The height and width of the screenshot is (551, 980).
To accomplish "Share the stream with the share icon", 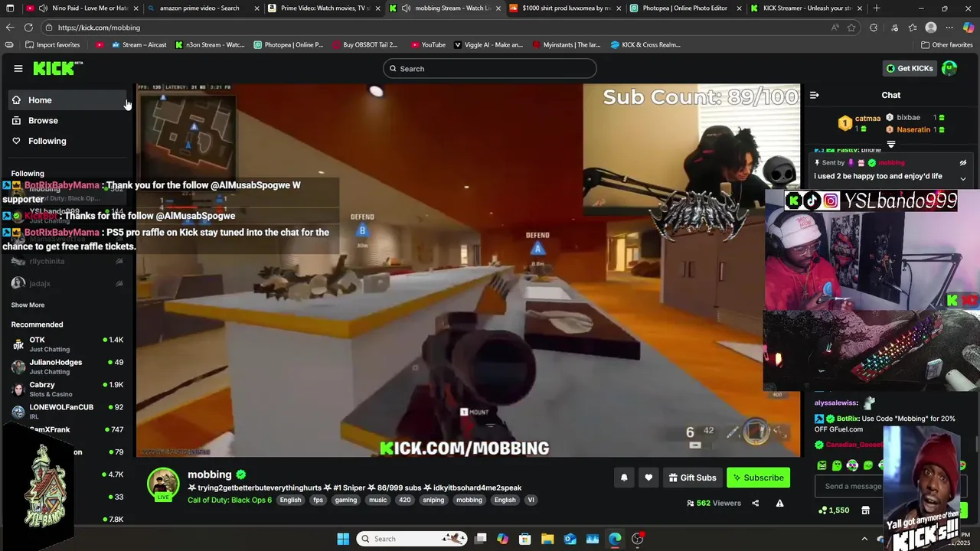I will point(756,503).
